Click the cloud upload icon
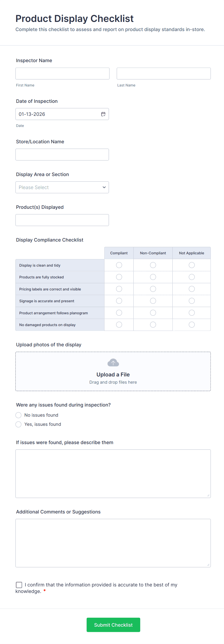The width and height of the screenshot is (224, 644). pos(113,362)
